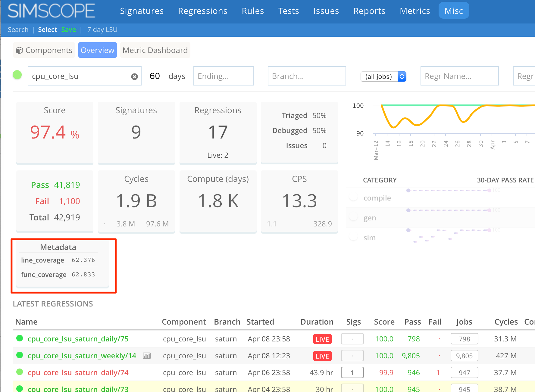
Task: Click the Search link in sub-bar
Action: click(18, 30)
